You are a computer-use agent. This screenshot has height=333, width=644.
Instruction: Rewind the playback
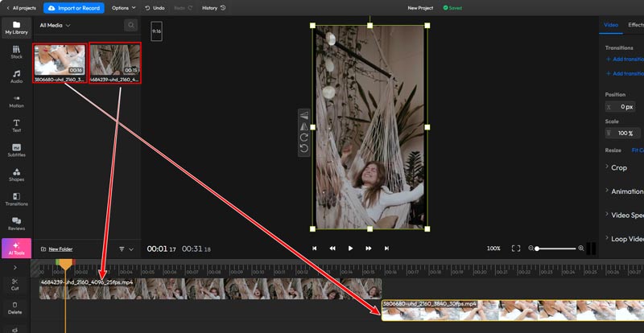click(332, 249)
